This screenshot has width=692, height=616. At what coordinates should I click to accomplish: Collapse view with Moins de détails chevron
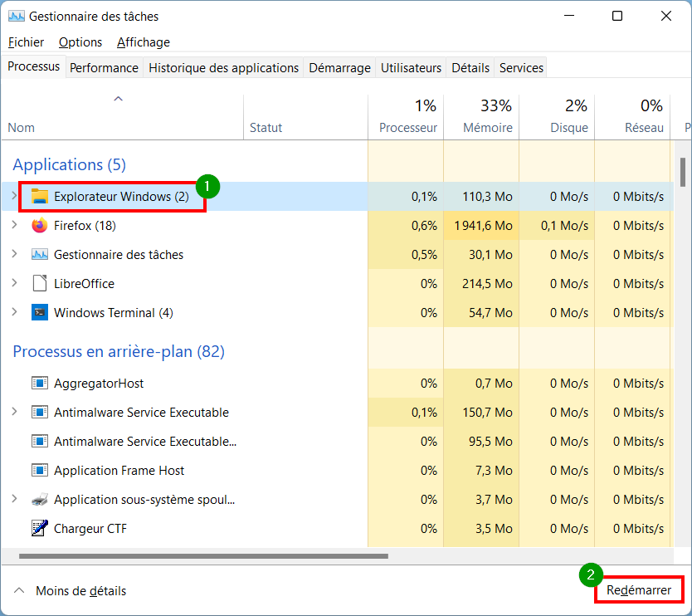coord(19,590)
